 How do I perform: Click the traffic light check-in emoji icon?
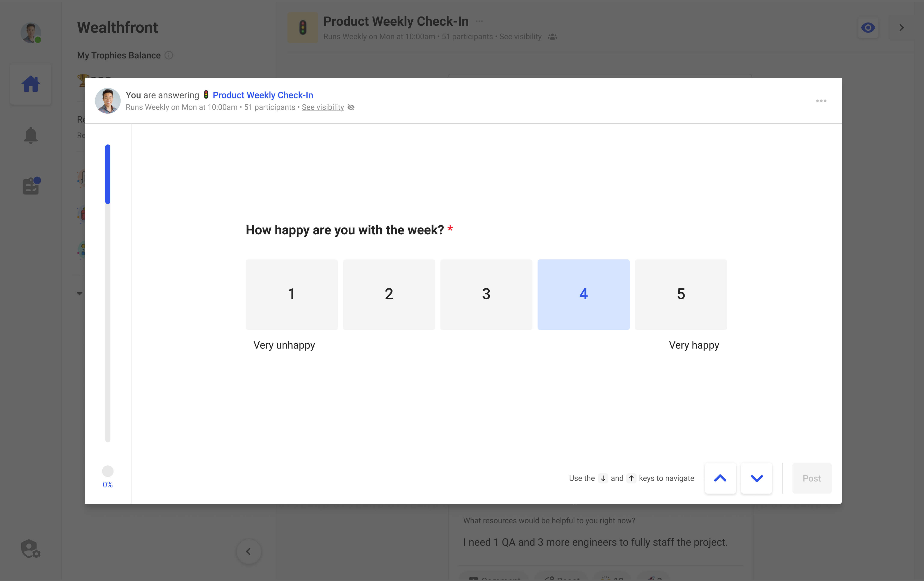(x=303, y=27)
